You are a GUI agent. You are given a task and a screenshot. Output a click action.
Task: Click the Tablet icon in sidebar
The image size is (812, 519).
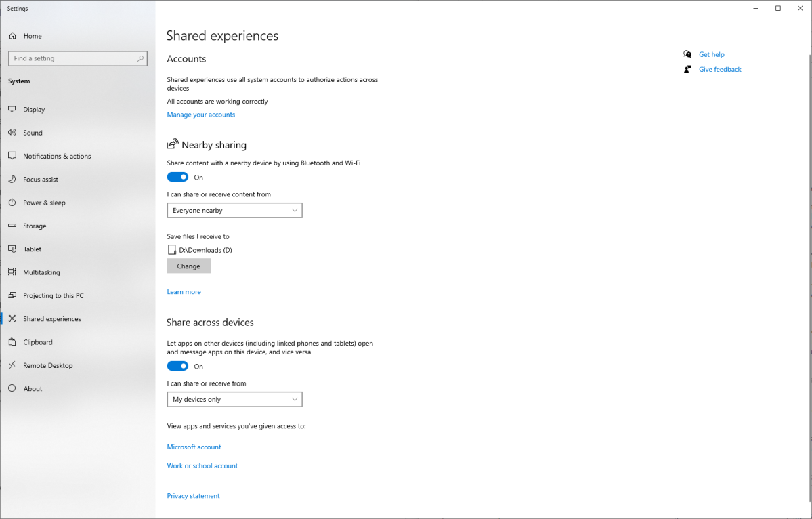pyautogui.click(x=12, y=249)
